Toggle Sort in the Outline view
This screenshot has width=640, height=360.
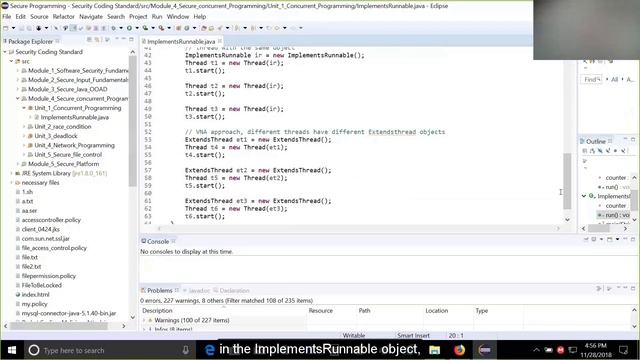pos(593,151)
